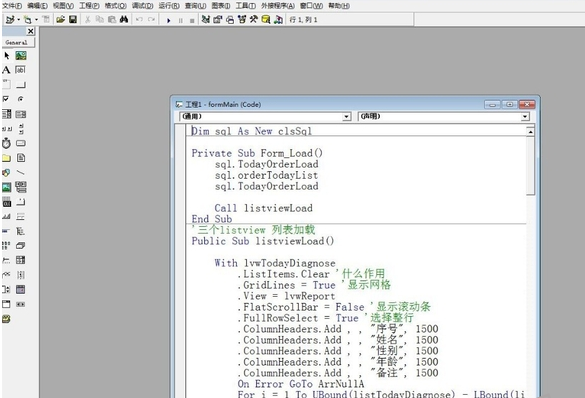Select the Shape control tool
The width and height of the screenshot is (585, 398).
click(x=6, y=173)
